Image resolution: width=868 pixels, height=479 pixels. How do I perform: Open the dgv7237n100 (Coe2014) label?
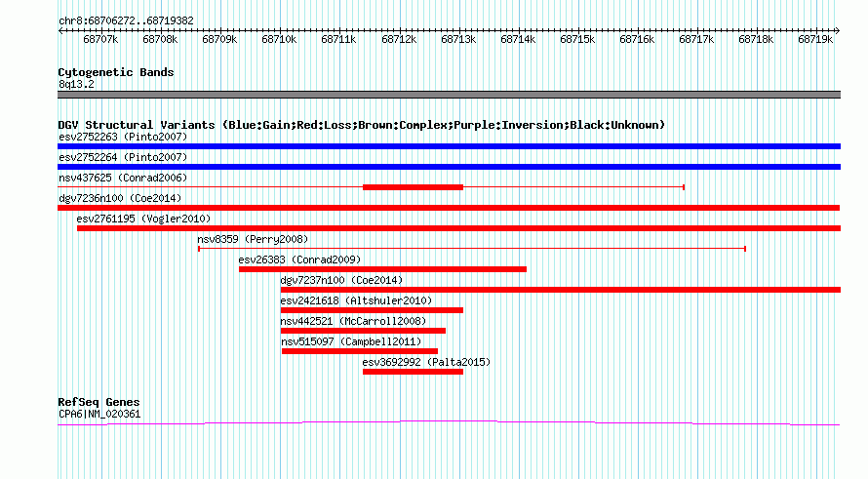coord(341,280)
